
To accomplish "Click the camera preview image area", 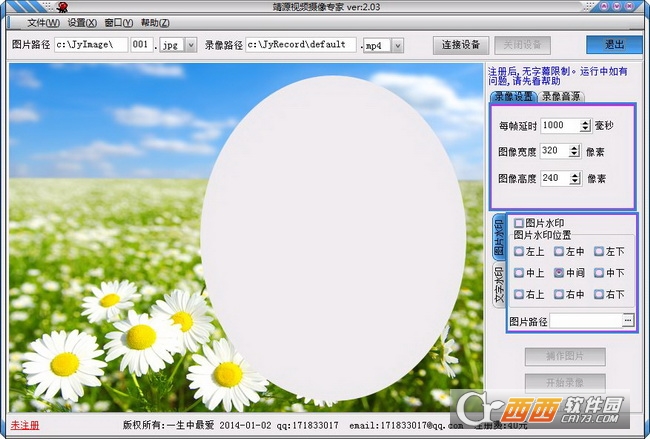I will pyautogui.click(x=246, y=238).
